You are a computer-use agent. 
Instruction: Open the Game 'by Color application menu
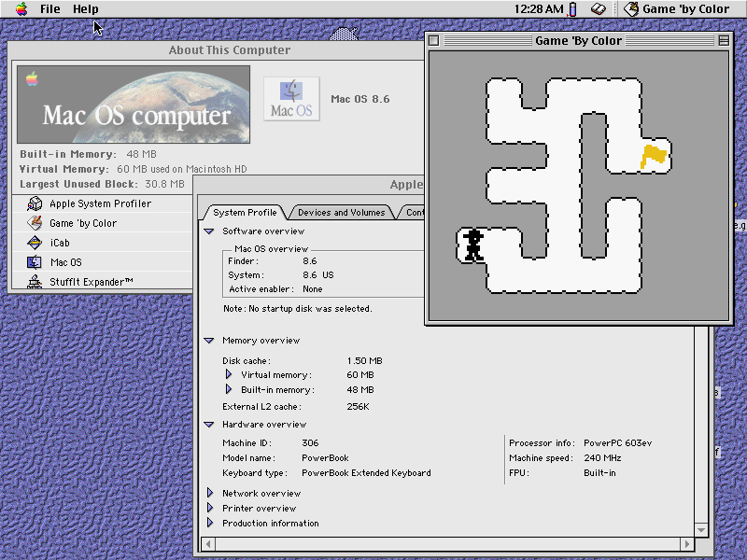(676, 9)
